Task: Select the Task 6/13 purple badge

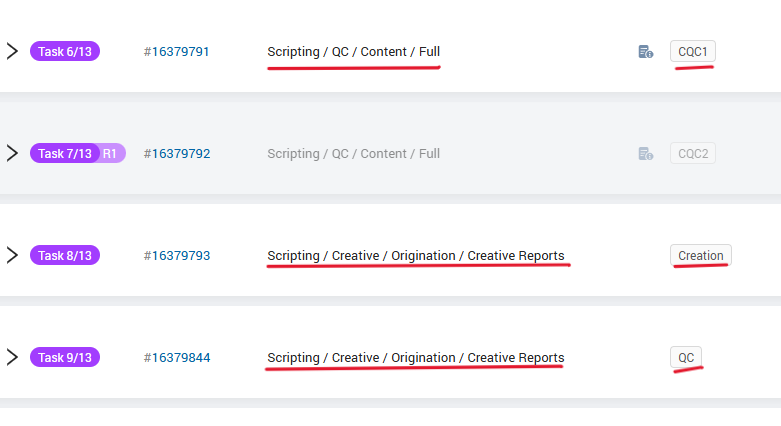Action: tap(65, 51)
